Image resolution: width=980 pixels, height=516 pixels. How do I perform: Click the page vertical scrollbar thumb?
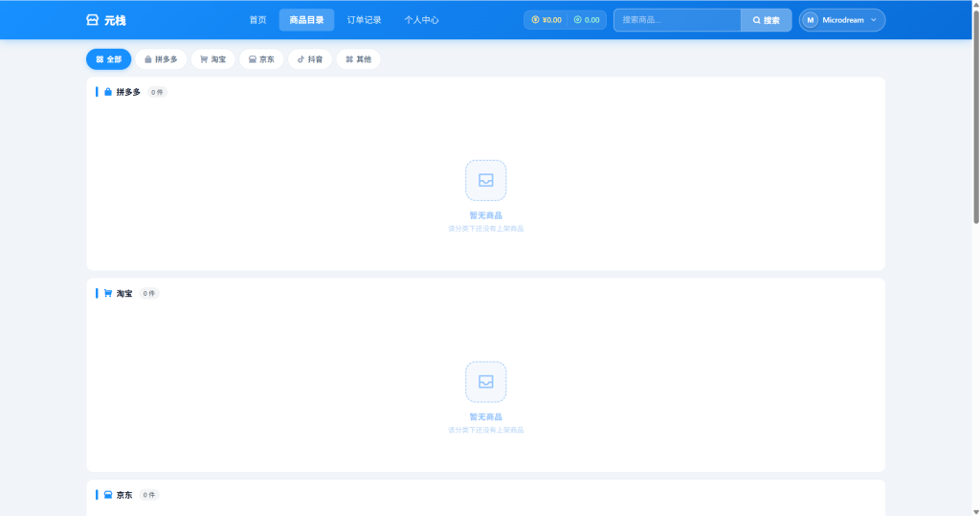click(975, 116)
